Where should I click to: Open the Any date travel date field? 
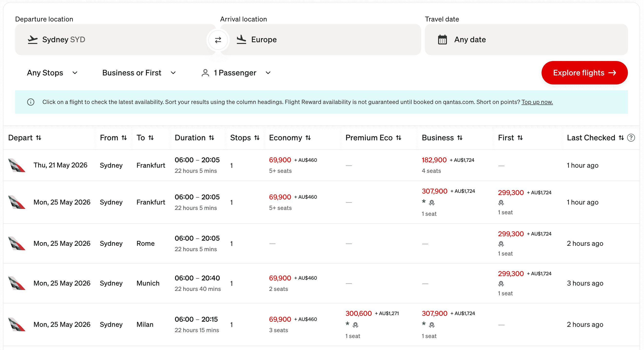tap(526, 40)
